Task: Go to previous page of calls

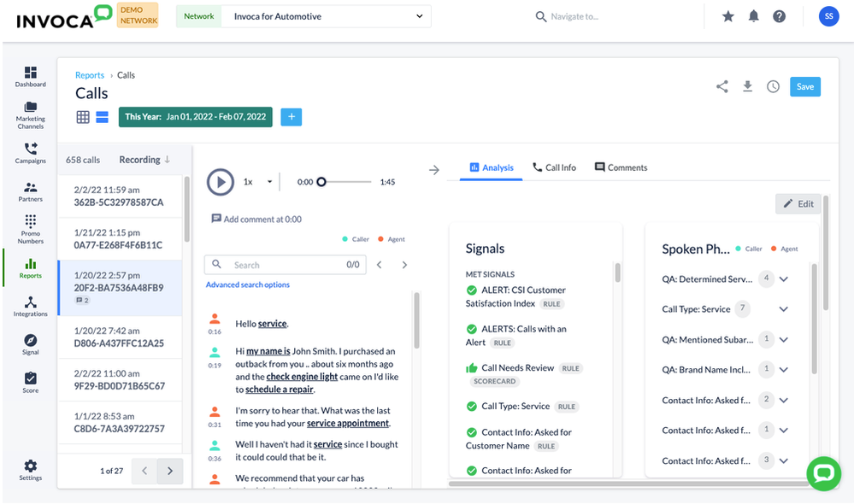Action: pos(144,471)
